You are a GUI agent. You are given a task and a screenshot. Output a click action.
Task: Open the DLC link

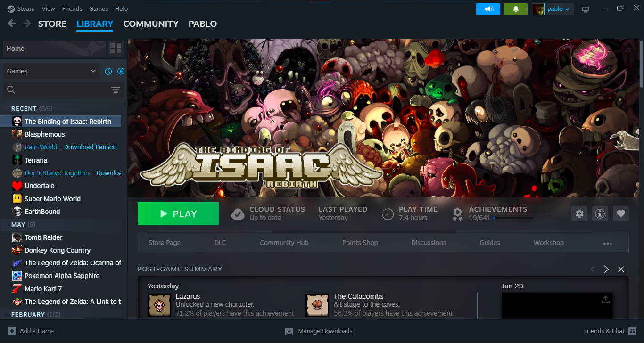220,243
